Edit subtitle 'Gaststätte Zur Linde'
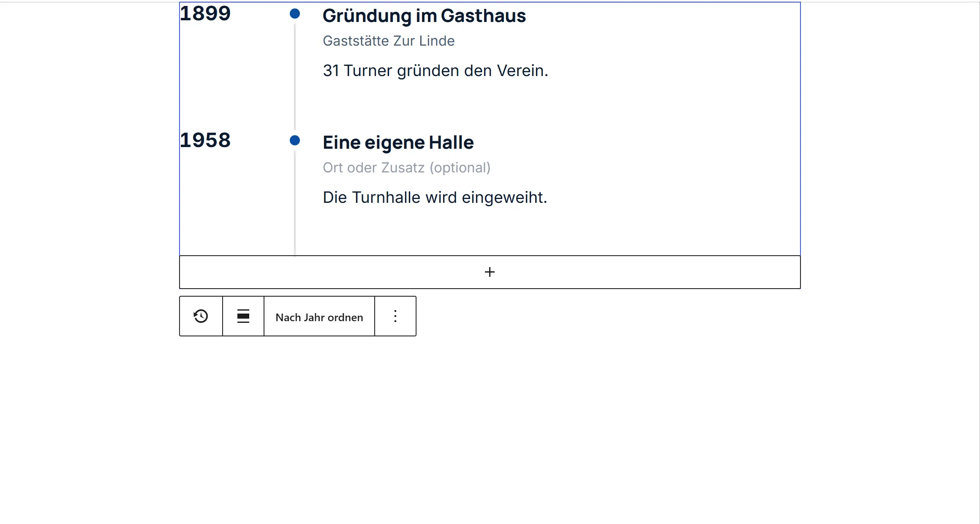Image resolution: width=980 pixels, height=524 pixels. tap(389, 41)
